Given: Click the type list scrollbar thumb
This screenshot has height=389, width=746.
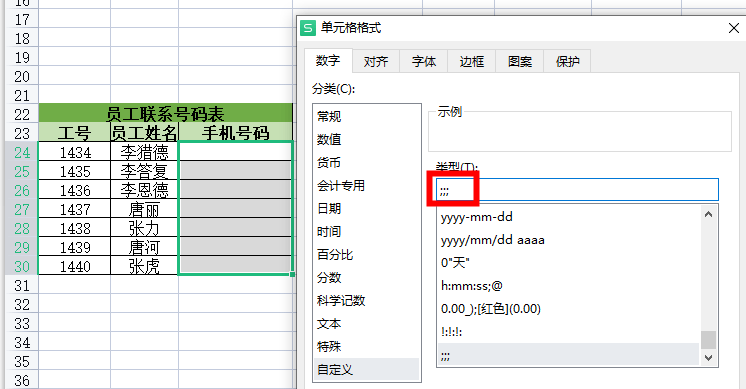Looking at the screenshot, I should coord(708,340).
